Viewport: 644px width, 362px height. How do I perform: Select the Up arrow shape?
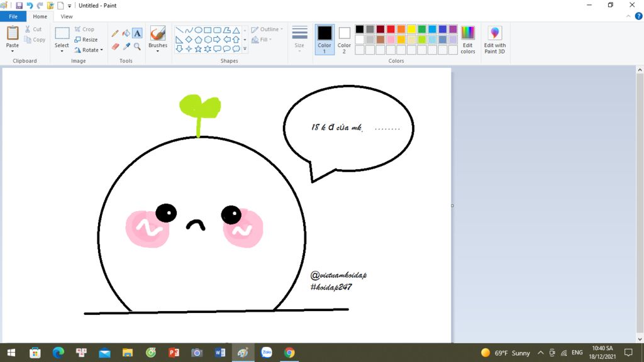(236, 40)
